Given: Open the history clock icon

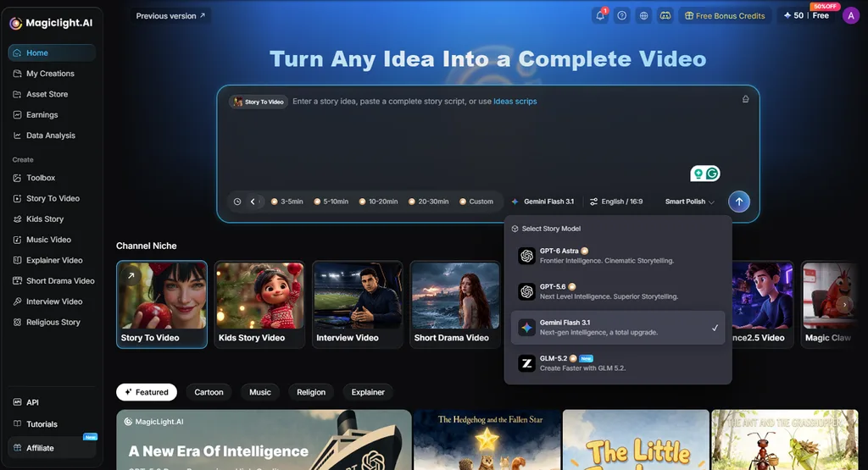Looking at the screenshot, I should point(237,202).
